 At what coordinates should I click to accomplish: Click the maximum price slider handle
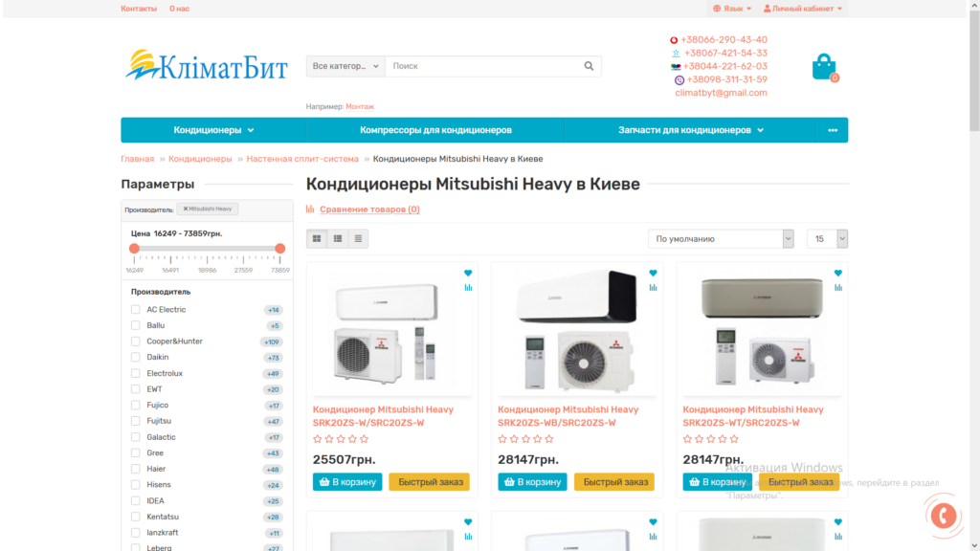pos(280,249)
